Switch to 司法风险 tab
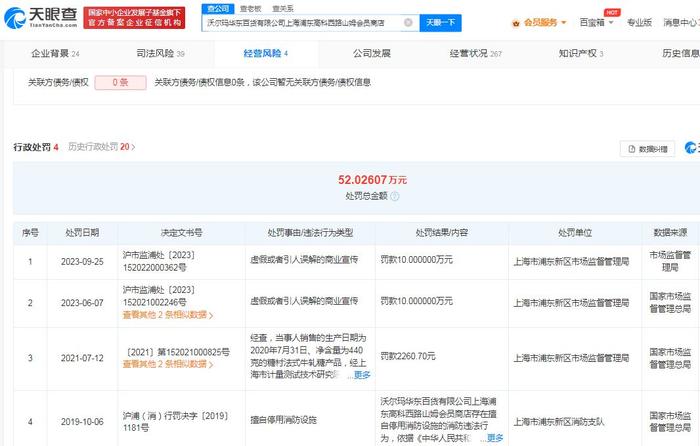 (160, 54)
